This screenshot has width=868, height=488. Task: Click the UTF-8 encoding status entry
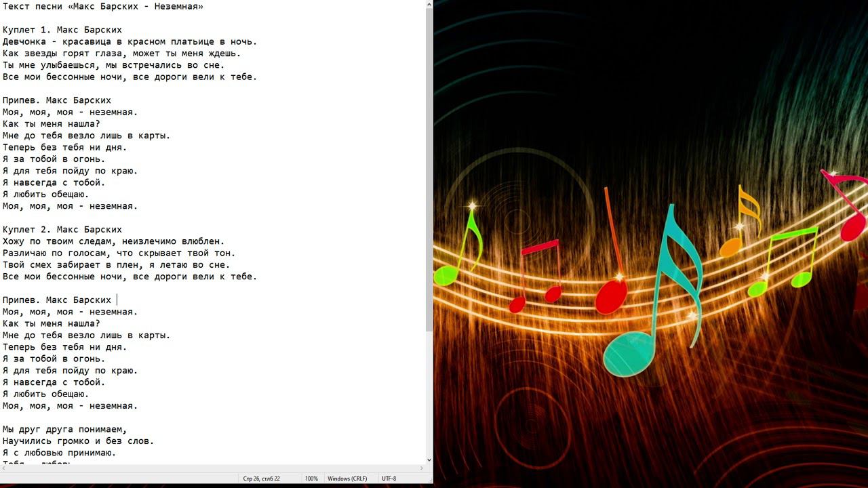[x=389, y=479]
